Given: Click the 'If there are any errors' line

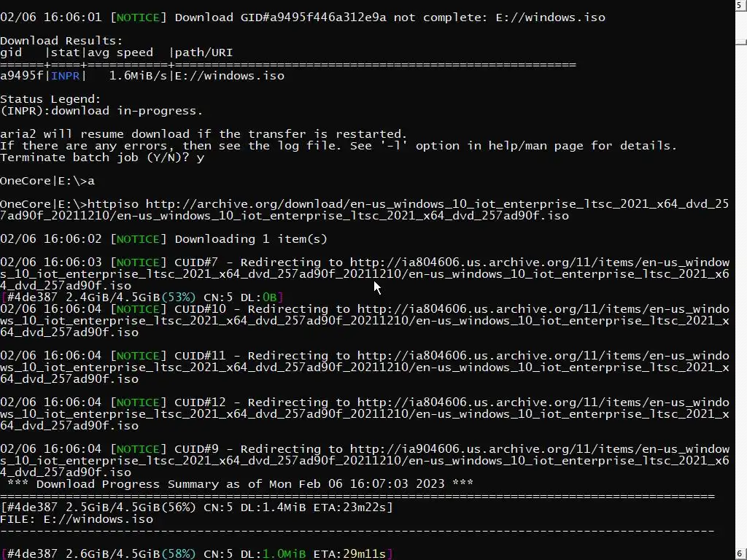Looking at the screenshot, I should coord(338,146).
